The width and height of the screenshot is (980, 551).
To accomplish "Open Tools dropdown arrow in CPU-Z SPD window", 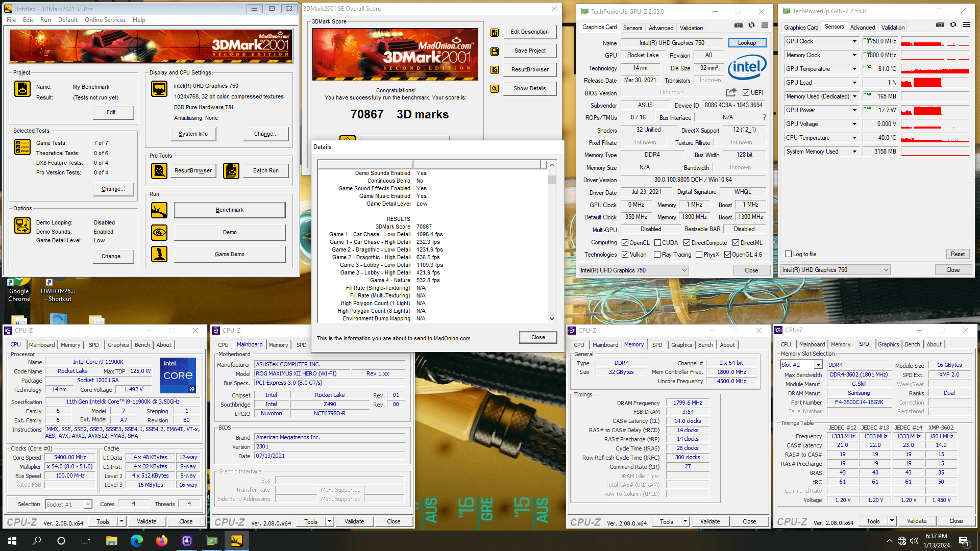I will (x=892, y=521).
